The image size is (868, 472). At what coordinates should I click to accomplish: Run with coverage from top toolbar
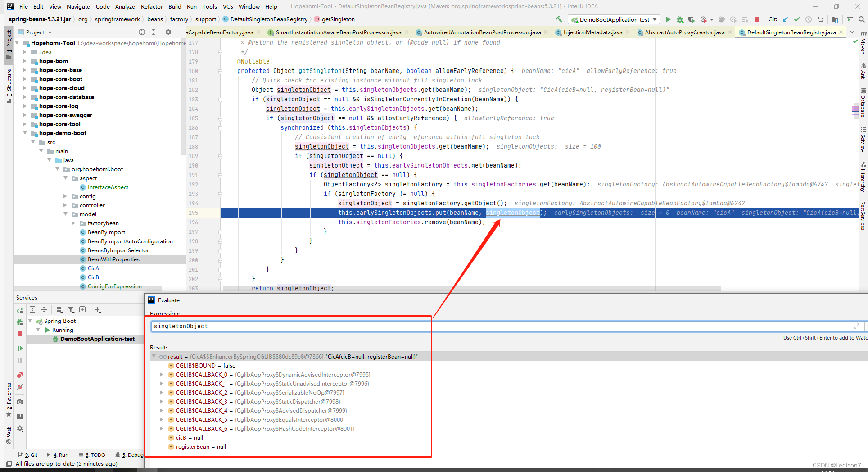point(692,19)
